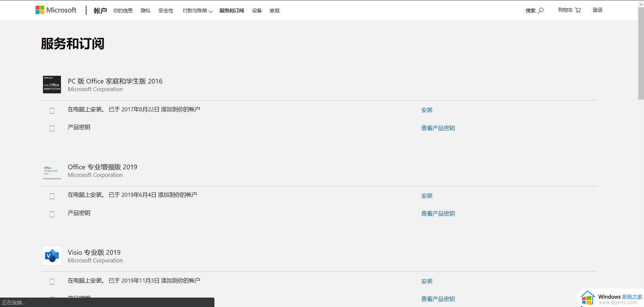Click the install icon in the Visio 2019 row
Viewport: 644px width, 307px height.
click(x=52, y=282)
